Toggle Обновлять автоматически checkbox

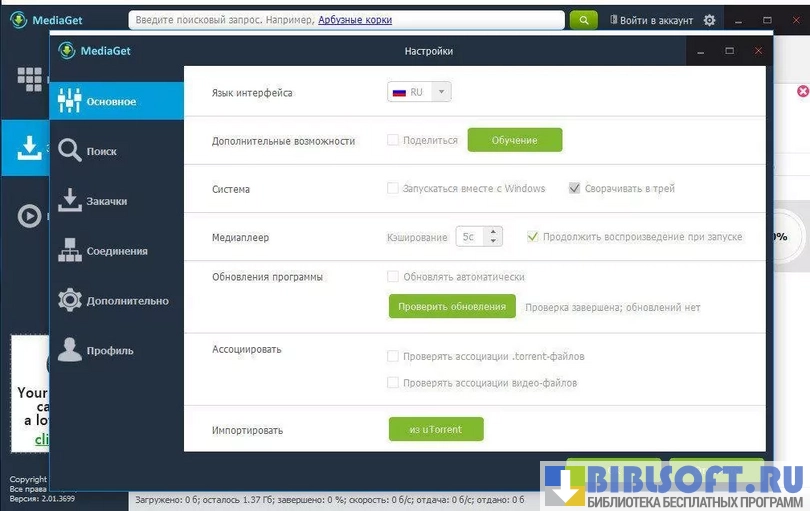[393, 277]
